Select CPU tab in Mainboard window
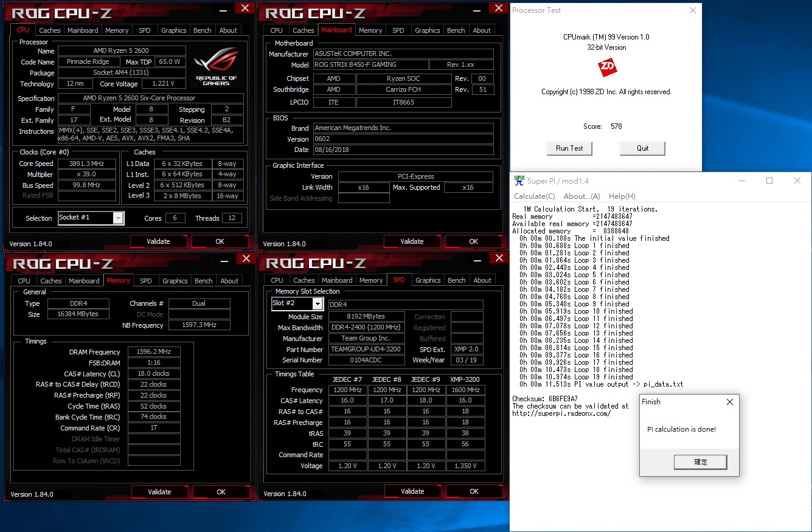This screenshot has height=532, width=812. (276, 30)
